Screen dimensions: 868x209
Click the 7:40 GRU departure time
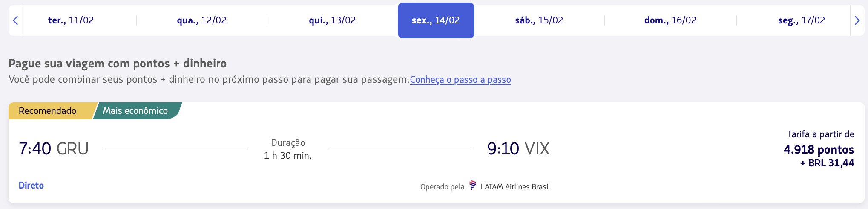click(x=54, y=149)
